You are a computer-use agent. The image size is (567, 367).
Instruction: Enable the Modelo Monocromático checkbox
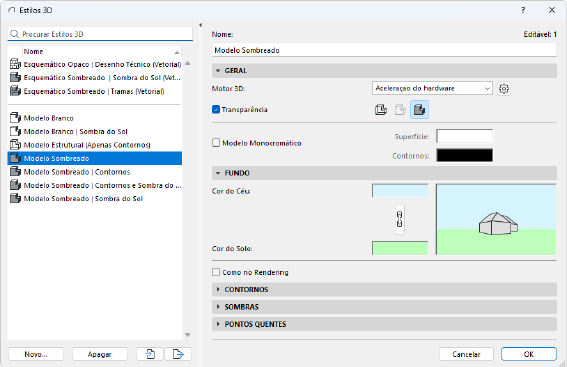[x=216, y=143]
